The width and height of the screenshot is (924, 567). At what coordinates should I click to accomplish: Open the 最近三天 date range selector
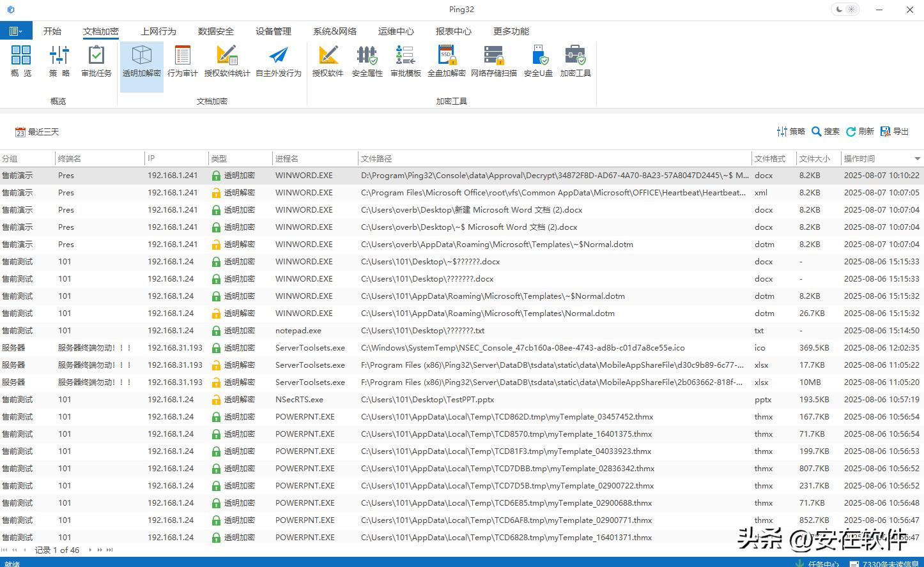(x=37, y=132)
